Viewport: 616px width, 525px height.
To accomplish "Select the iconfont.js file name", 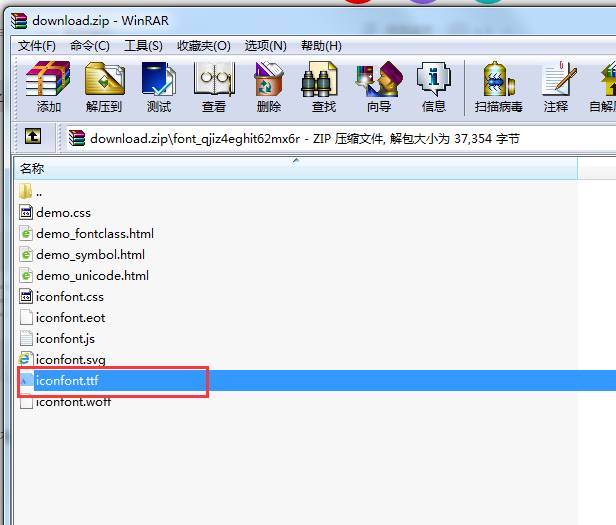I will [65, 339].
